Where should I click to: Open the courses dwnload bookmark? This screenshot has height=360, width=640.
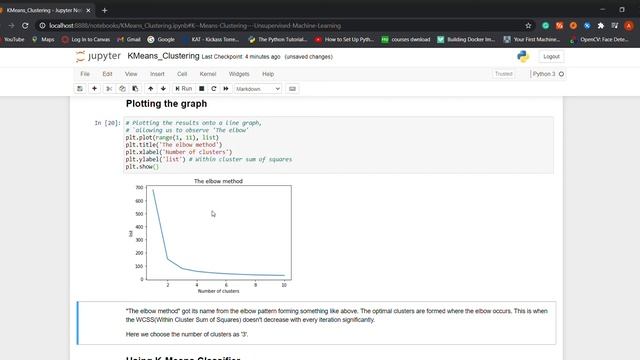point(406,40)
